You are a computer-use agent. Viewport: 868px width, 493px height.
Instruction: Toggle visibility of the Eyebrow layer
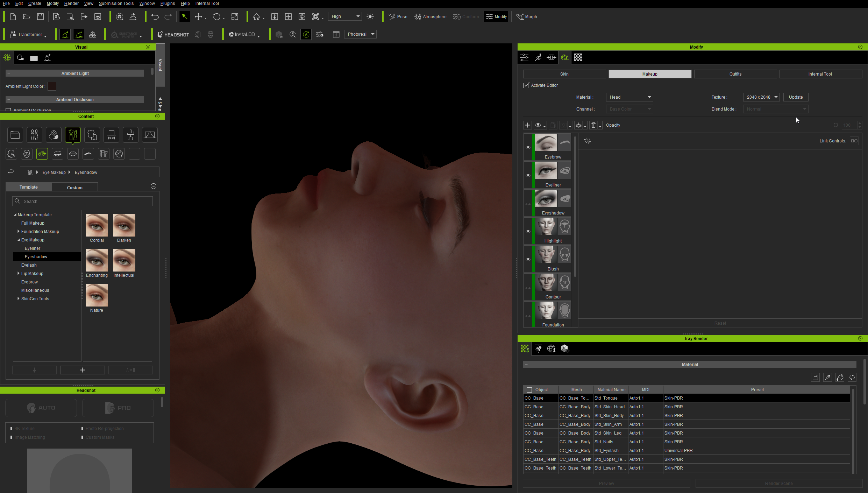tap(528, 147)
